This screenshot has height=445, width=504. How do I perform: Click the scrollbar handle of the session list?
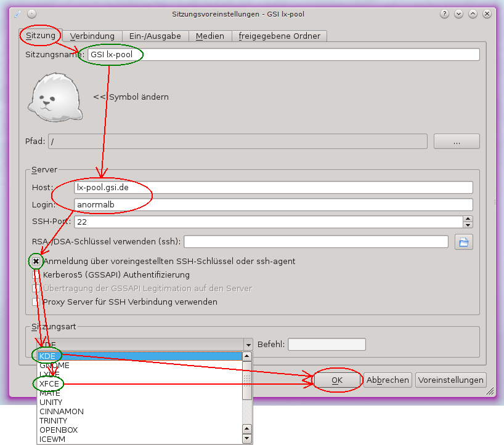tap(247, 380)
